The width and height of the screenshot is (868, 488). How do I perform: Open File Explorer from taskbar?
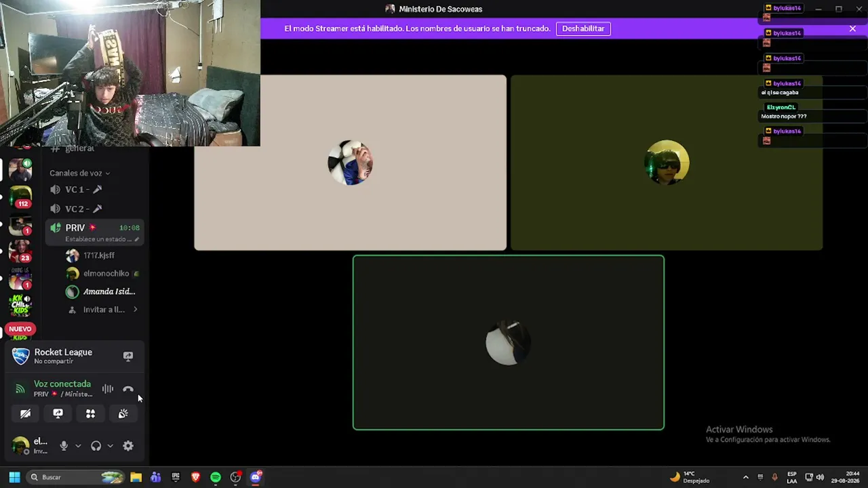136,477
